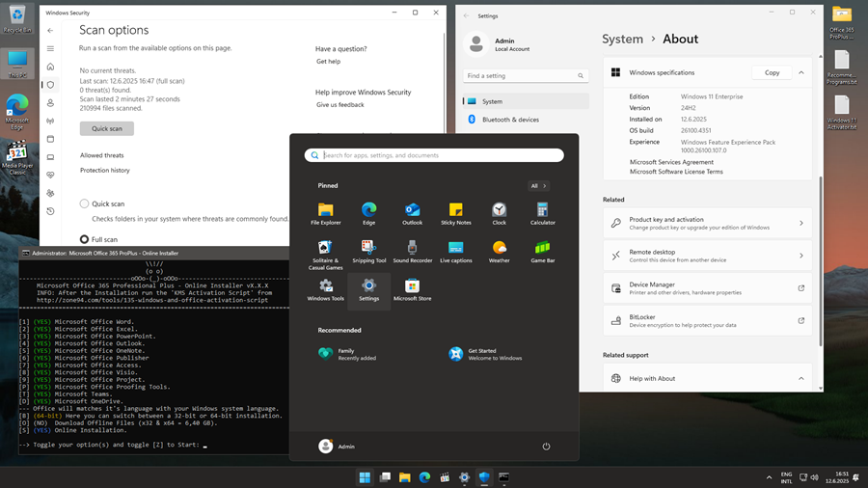Open Microsoft Software License Terms link
This screenshot has width=868, height=488.
[x=676, y=172]
